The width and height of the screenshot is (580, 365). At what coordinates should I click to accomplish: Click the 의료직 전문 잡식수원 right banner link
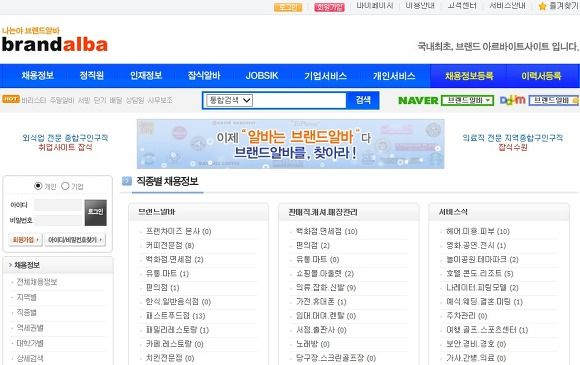tap(513, 142)
